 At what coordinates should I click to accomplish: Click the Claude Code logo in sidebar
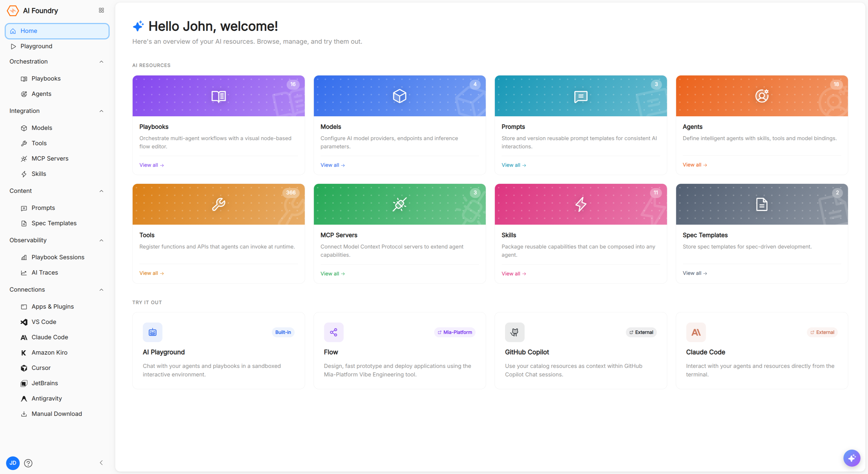click(24, 338)
